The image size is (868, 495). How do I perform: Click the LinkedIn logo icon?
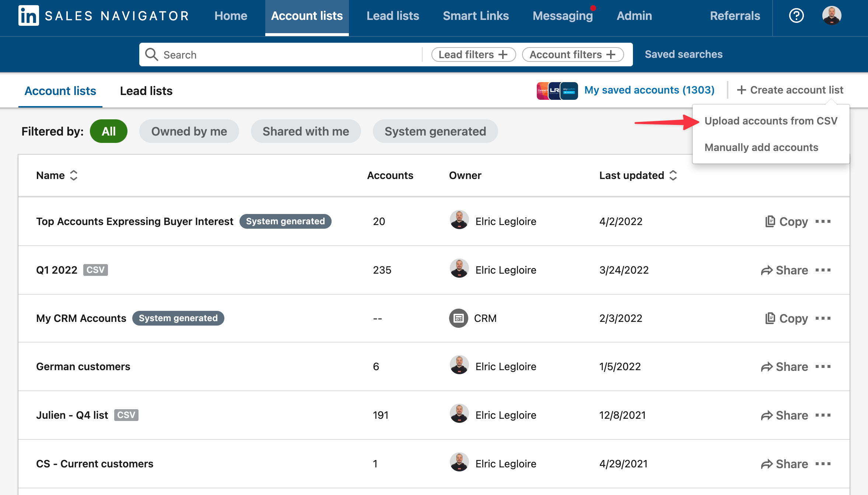28,15
